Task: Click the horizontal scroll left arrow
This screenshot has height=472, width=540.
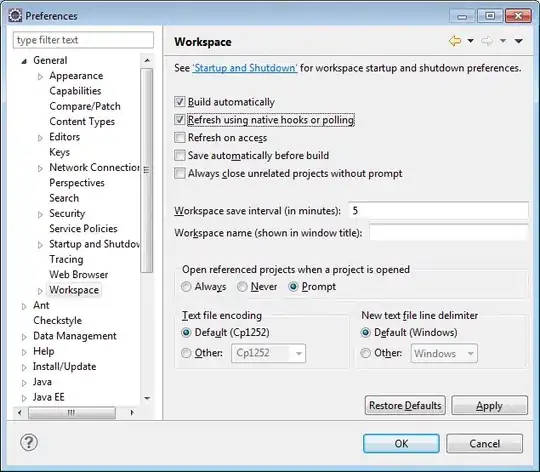Action: (20, 412)
